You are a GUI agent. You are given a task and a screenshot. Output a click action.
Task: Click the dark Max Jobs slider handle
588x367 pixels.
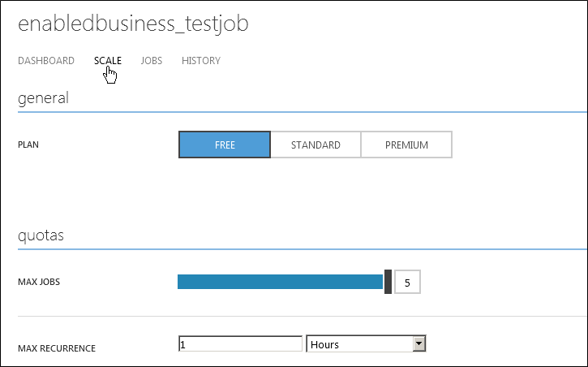pyautogui.click(x=388, y=282)
